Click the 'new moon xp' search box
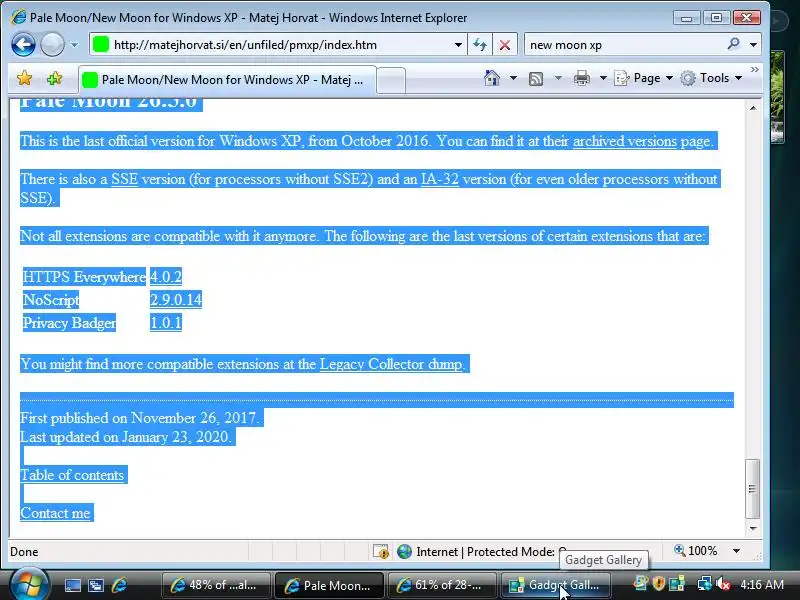Screen dimensions: 800x600 625,45
